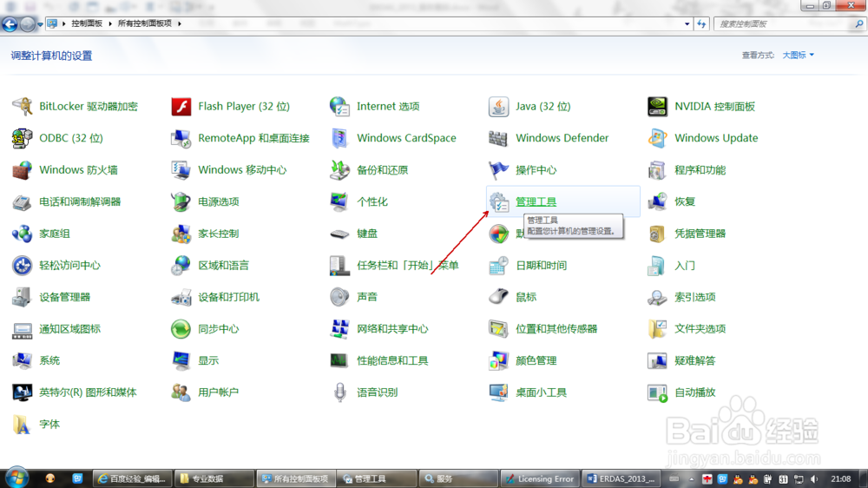
Task: Click the 任务栏和「开始」菜单 link
Action: pyautogui.click(x=408, y=266)
